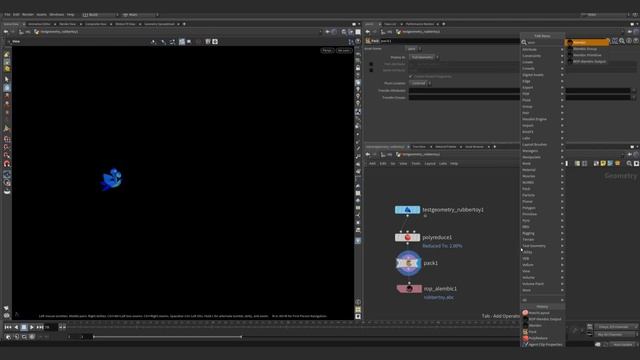This screenshot has width=640, height=360.
Task: Toggle Create Packed Fragments checkbox
Action: 411,76
